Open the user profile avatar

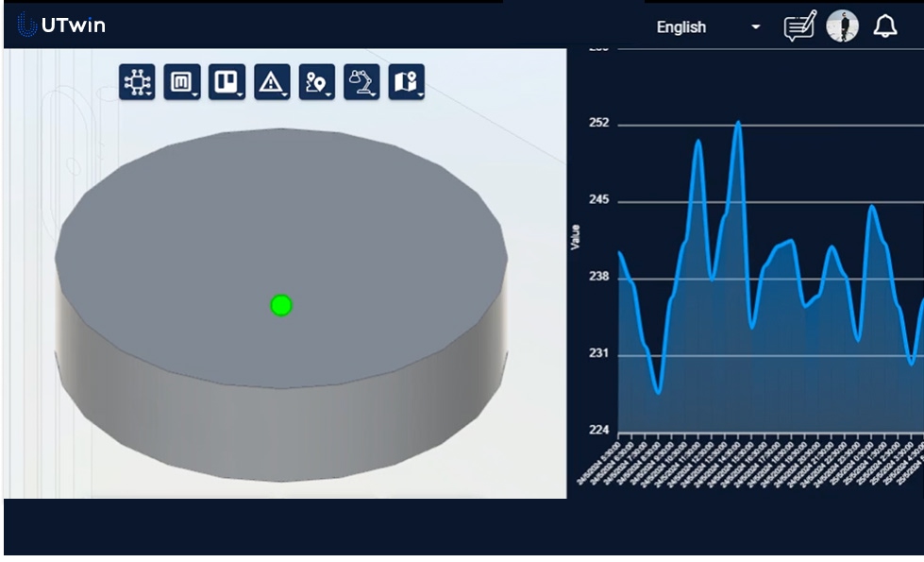click(x=842, y=26)
